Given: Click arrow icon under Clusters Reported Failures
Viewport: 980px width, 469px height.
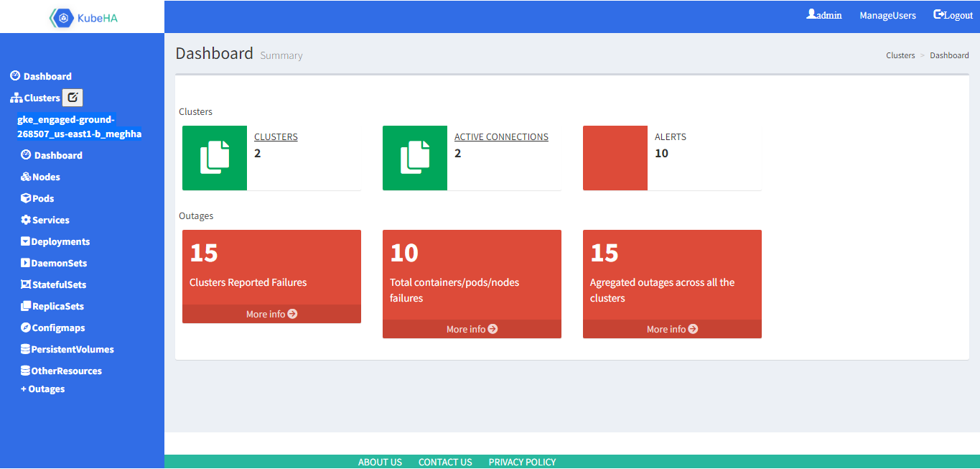Looking at the screenshot, I should click(x=292, y=314).
